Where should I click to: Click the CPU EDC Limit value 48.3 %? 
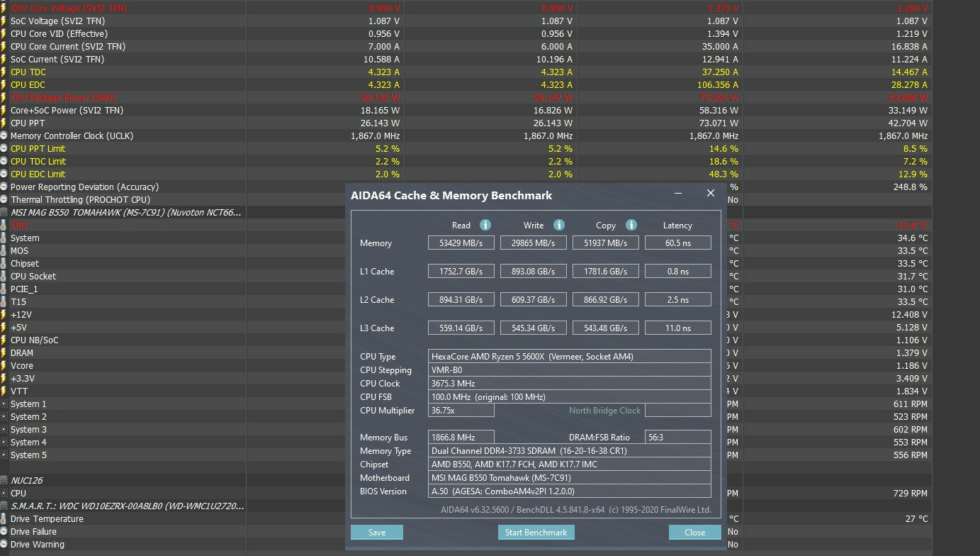723,174
